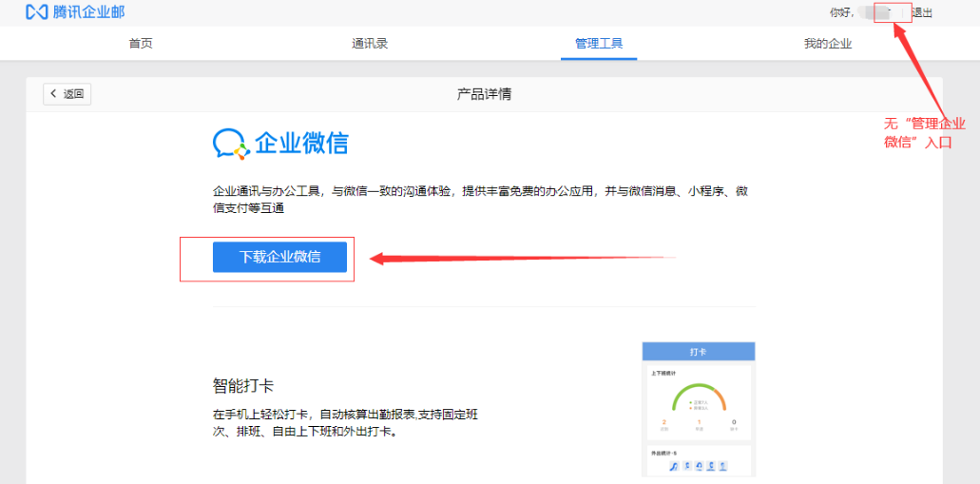Open the 首页 tab
This screenshot has height=484, width=980.
click(141, 44)
